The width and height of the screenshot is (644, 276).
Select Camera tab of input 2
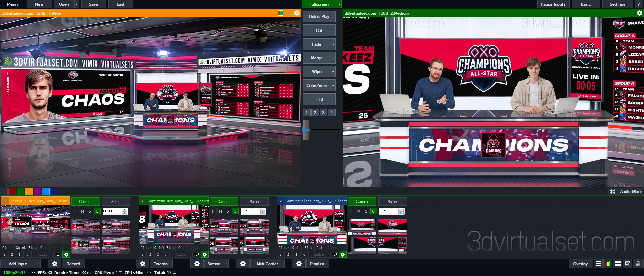[223, 202]
